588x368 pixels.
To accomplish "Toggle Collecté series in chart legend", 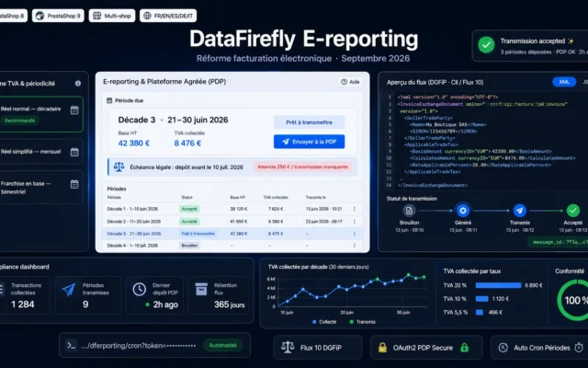I will (324, 322).
